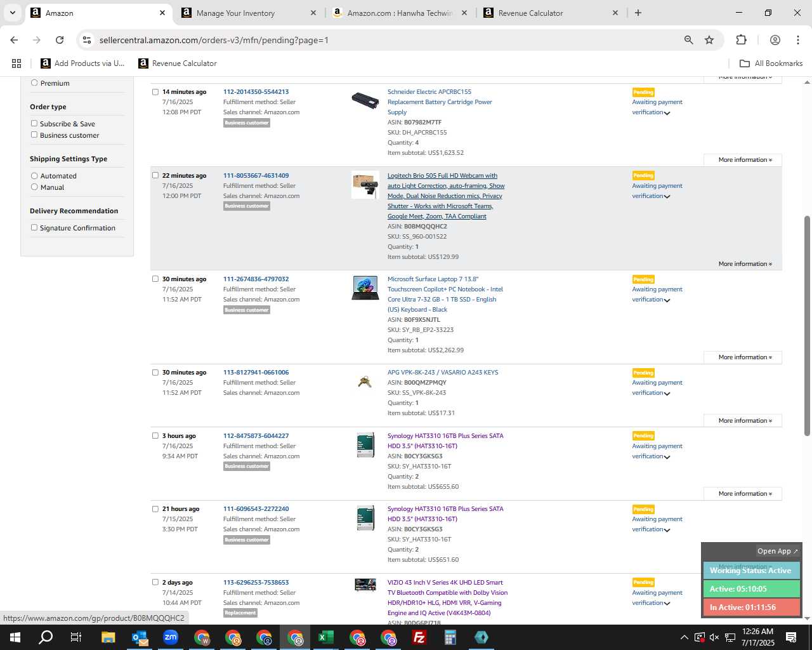Select checkbox for order 111-2674836-4797032
812x650 pixels.
pos(155,279)
